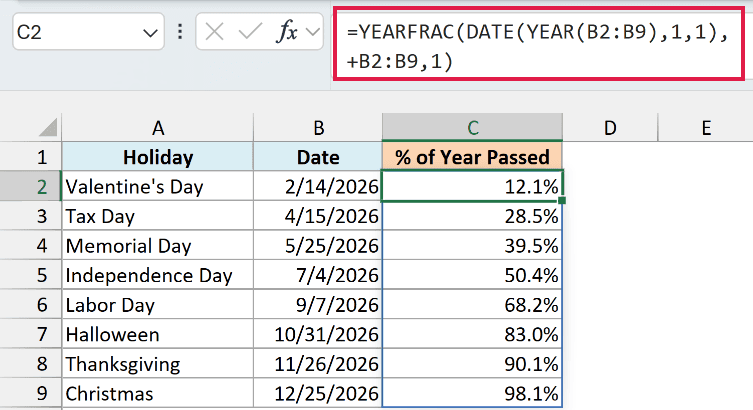Select the Tax Day cell
The image size is (753, 410).
coord(158,216)
